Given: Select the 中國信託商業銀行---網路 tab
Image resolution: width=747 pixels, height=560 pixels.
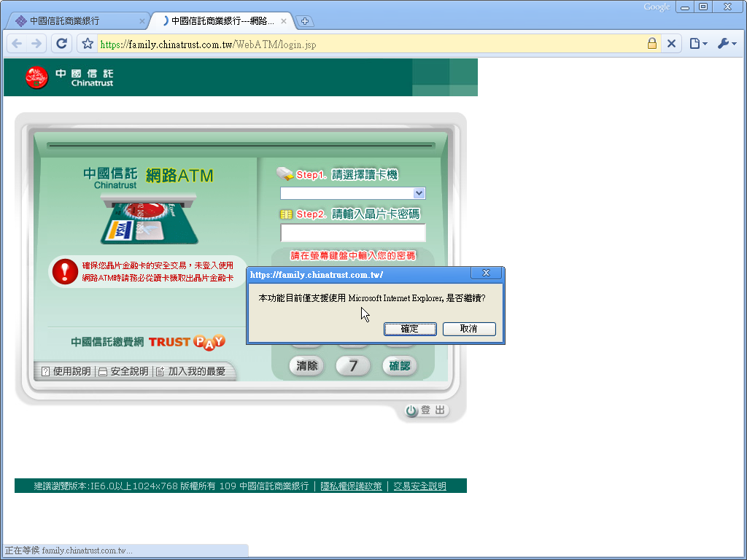Looking at the screenshot, I should [222, 21].
